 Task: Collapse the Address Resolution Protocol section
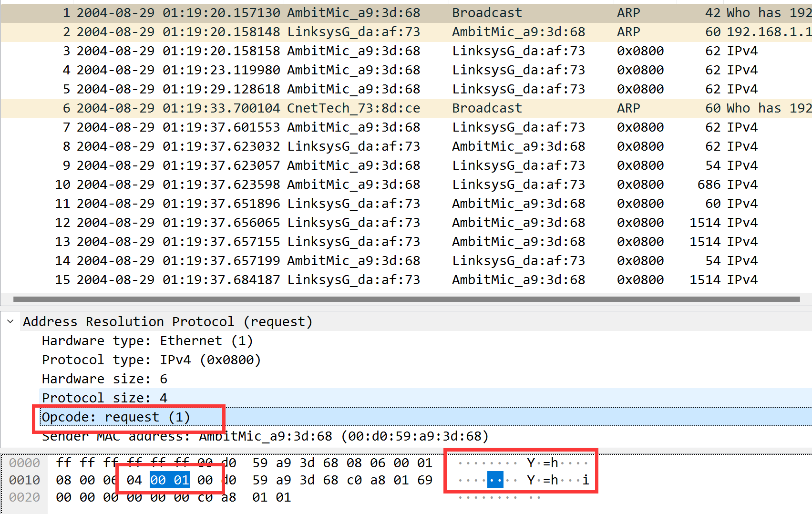(x=10, y=321)
